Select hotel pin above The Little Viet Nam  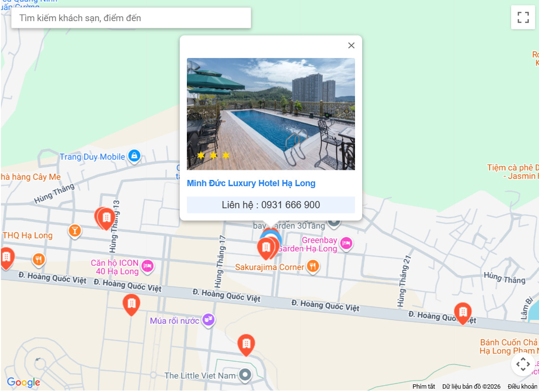(x=246, y=345)
